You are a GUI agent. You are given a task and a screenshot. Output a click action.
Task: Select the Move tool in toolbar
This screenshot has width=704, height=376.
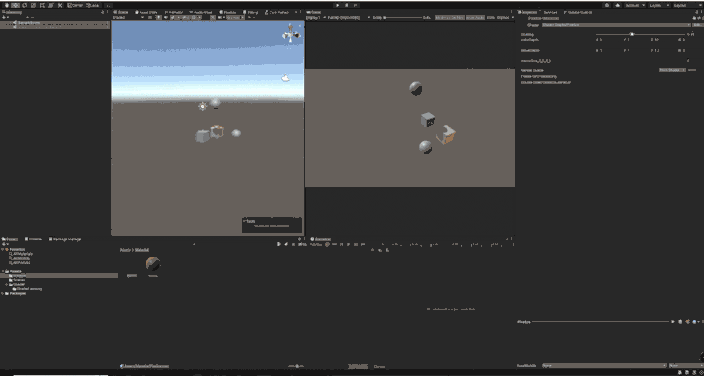15,5
